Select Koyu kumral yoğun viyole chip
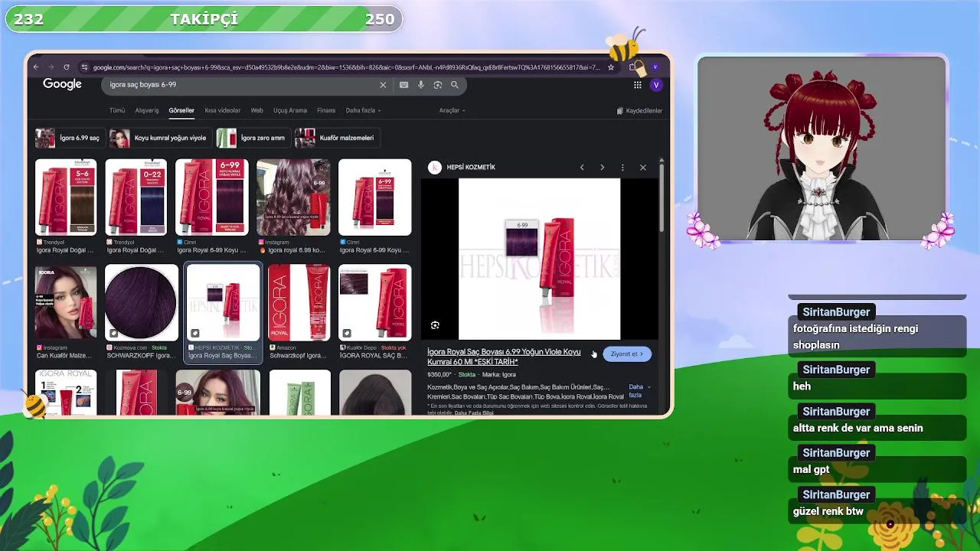The image size is (980, 551). pyautogui.click(x=160, y=139)
